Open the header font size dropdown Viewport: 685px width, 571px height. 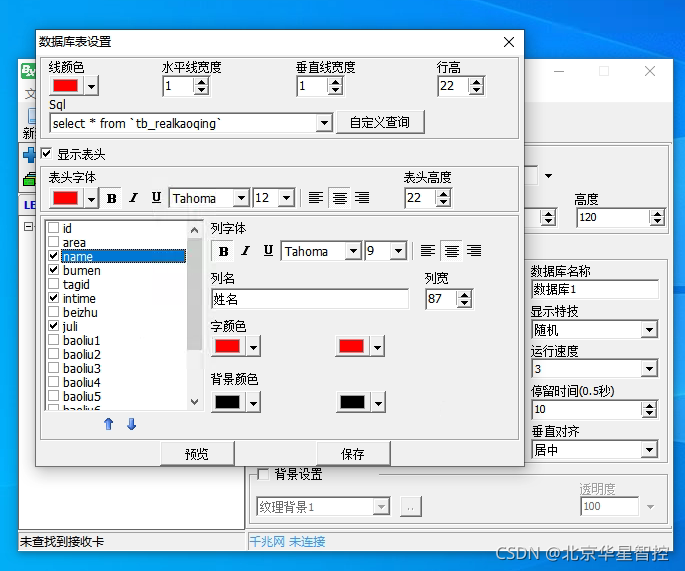coord(286,198)
